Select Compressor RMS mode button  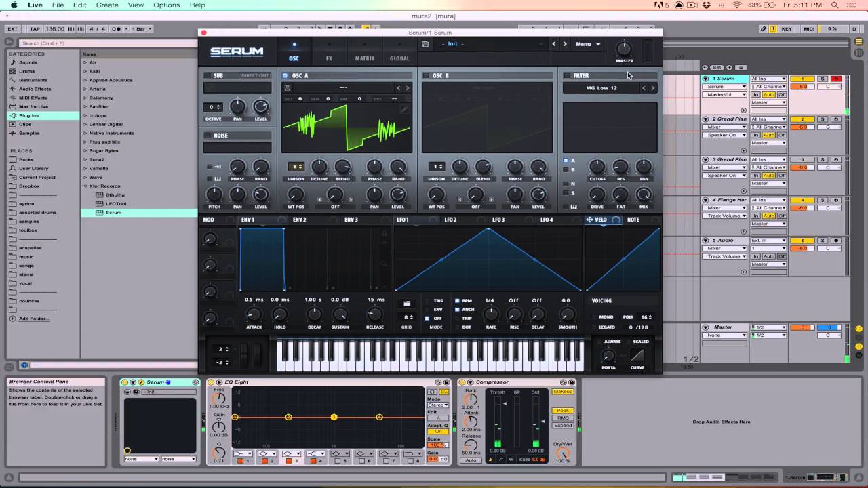point(563,418)
